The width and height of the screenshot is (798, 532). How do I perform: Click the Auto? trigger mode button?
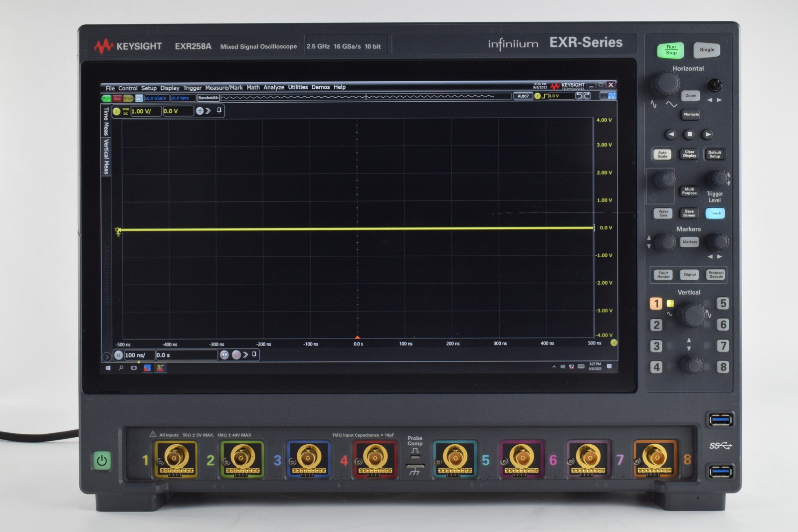pyautogui.click(x=523, y=96)
